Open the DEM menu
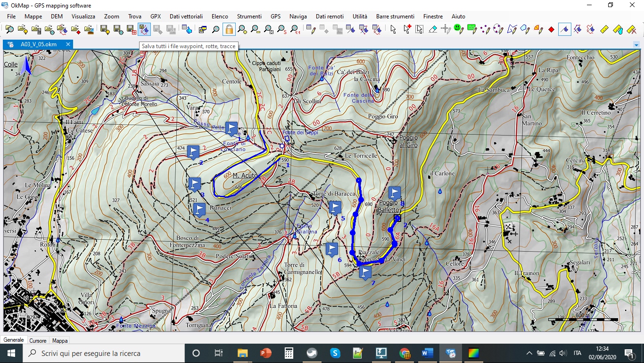The width and height of the screenshot is (644, 363). tap(57, 17)
